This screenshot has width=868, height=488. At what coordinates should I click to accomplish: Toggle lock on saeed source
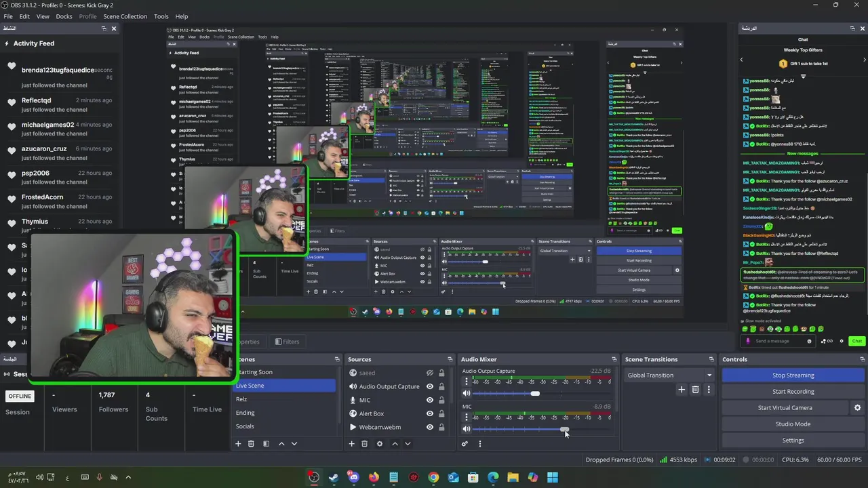coord(441,373)
